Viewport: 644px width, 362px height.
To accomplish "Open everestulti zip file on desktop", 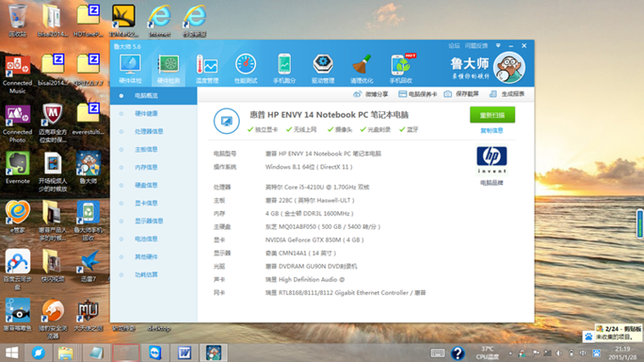I will click(x=88, y=120).
